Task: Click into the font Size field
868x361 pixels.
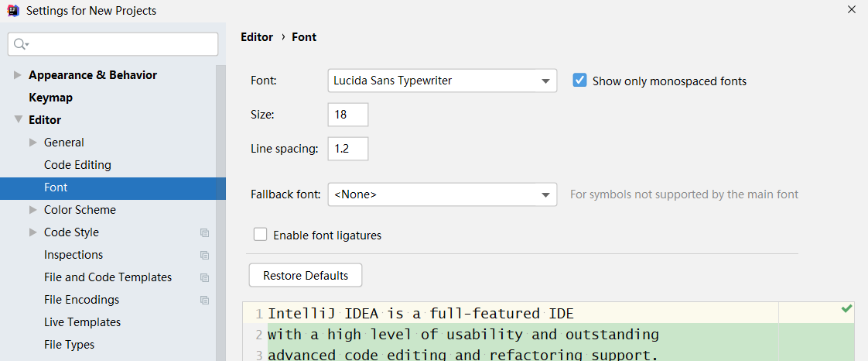Action: point(347,115)
